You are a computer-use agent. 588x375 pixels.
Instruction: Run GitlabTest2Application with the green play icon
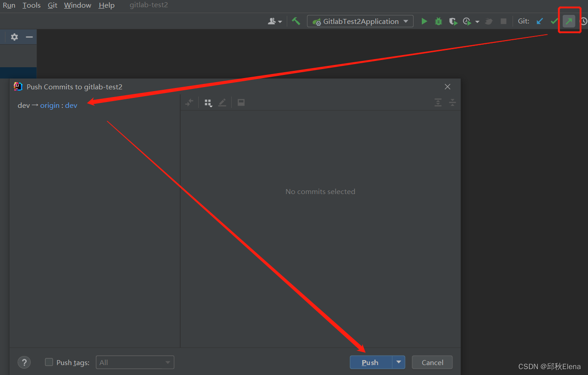coord(424,21)
